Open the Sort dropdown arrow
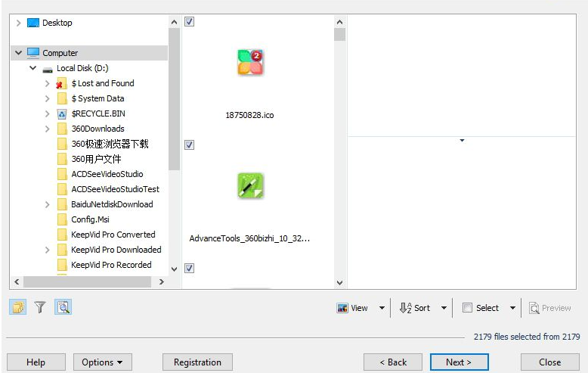This screenshot has height=373, width=588. [444, 308]
